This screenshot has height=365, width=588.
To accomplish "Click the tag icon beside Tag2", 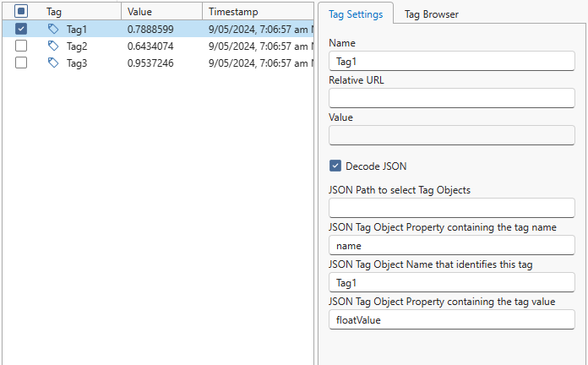I will (x=53, y=46).
